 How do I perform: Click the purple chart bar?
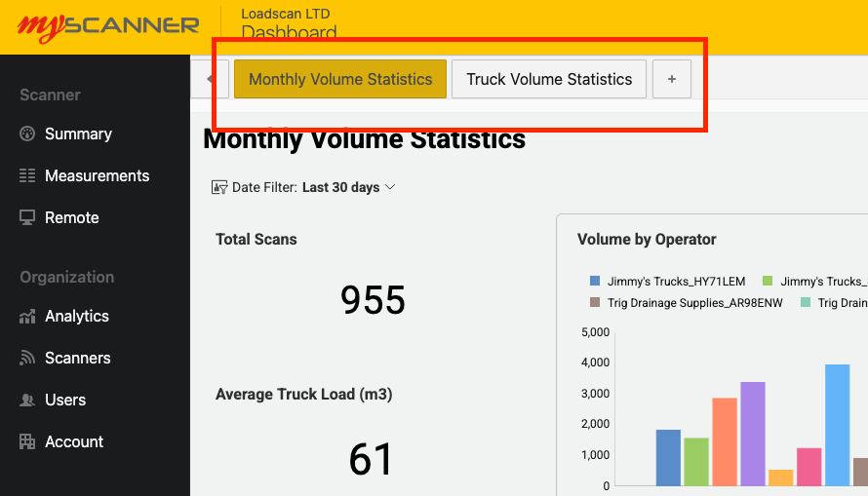[753, 434]
